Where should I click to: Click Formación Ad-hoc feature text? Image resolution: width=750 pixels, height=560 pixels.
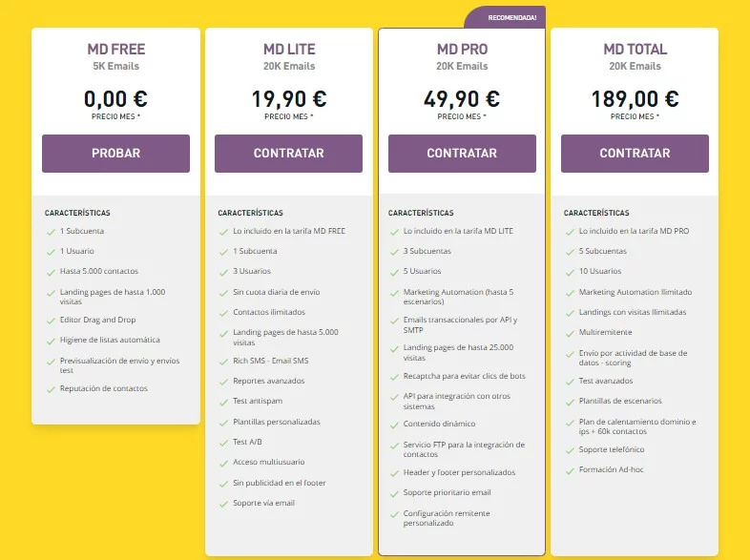click(x=612, y=469)
